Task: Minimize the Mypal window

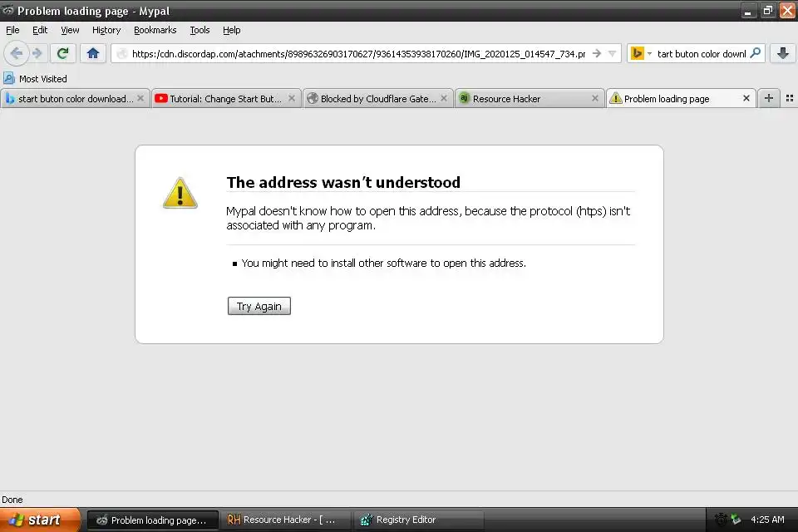Action: (747, 11)
